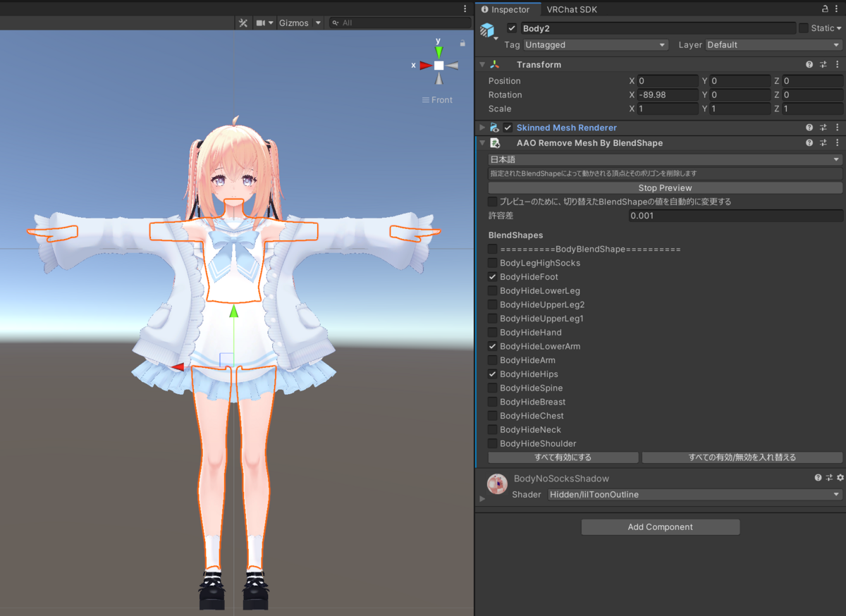Check BodyHideShoulder blendshape
Viewport: 846px width, 616px height.
492,443
